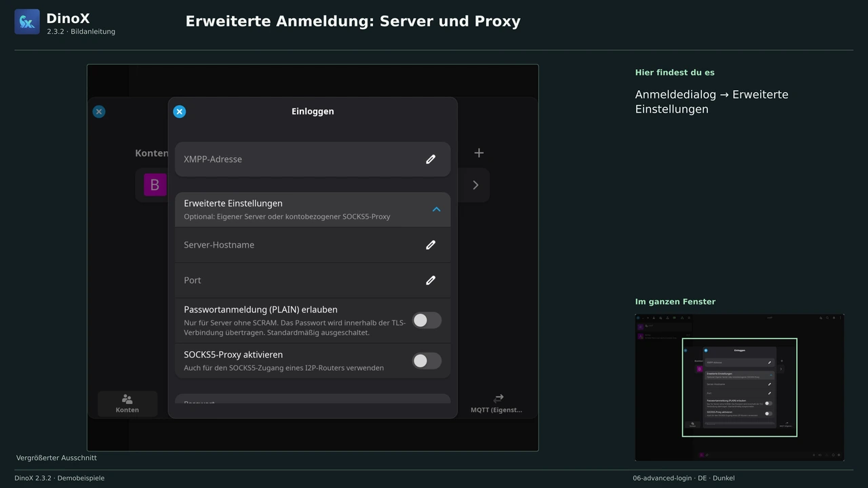The height and width of the screenshot is (488, 868).
Task: Click the pencil icon beside Server-Hostname
Action: 431,245
